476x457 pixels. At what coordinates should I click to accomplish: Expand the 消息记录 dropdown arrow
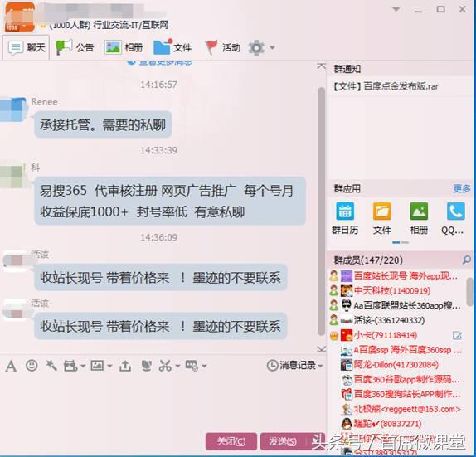(320, 366)
